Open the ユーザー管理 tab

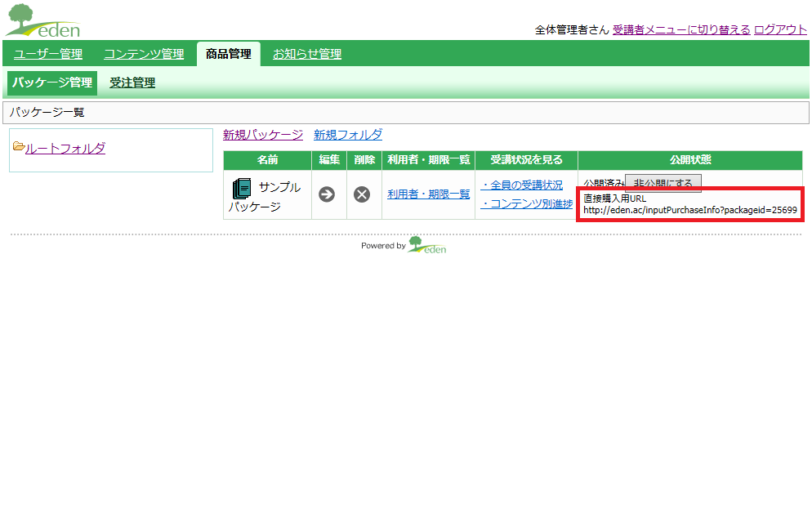pos(48,54)
